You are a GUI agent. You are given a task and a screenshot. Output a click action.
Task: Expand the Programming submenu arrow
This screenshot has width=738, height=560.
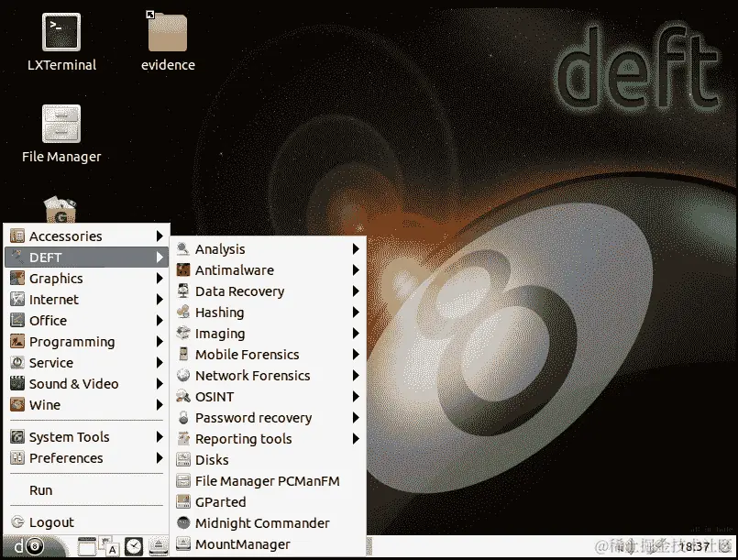click(x=160, y=342)
